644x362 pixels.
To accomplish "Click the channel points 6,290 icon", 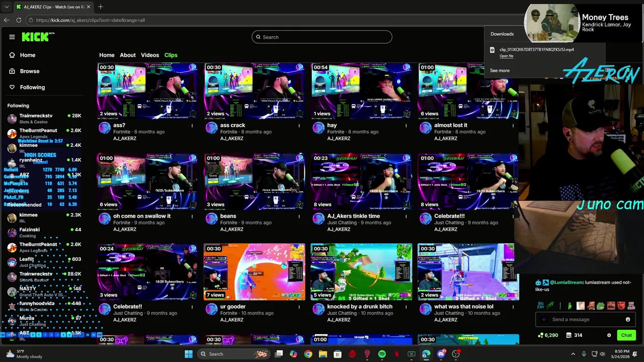I will click(540, 335).
